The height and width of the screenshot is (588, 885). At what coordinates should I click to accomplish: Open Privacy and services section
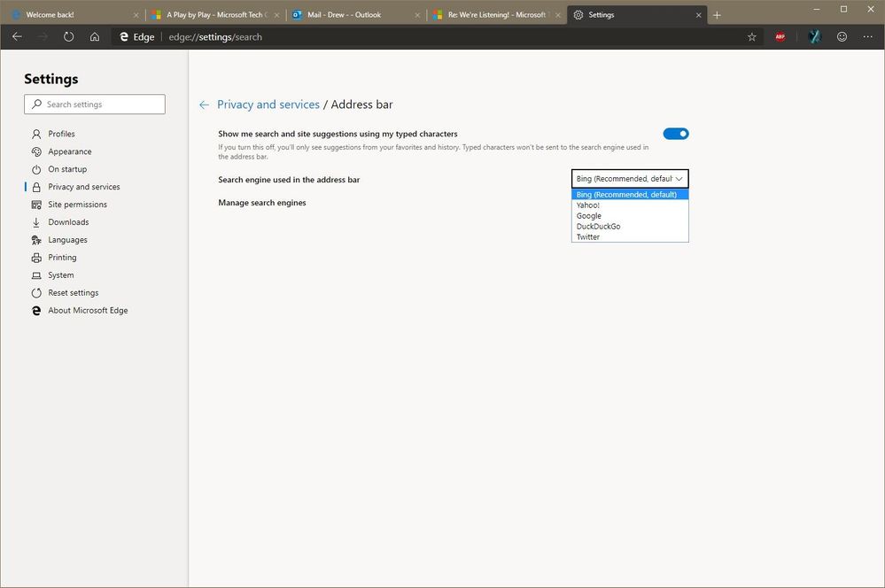pyautogui.click(x=83, y=187)
